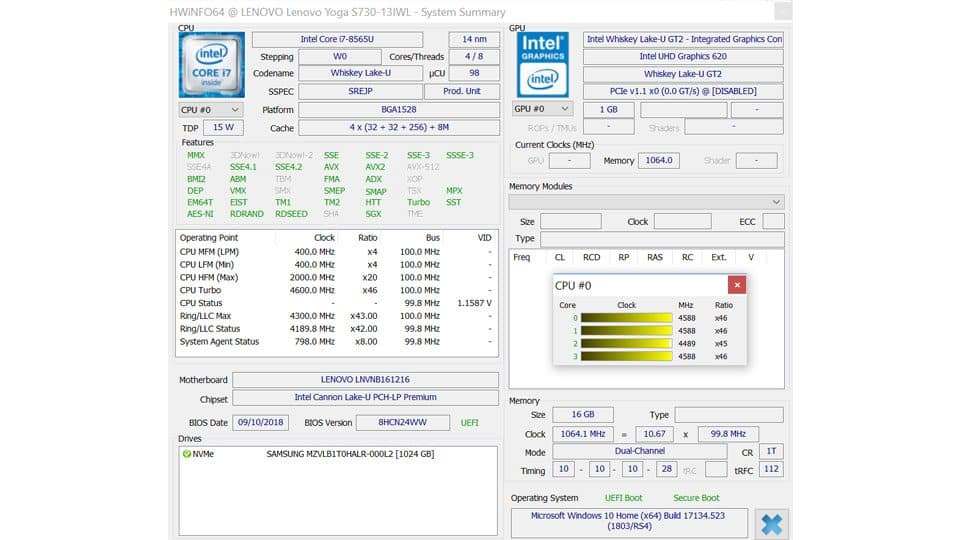
Task: Click the AES-NI feature label
Action: tap(200, 214)
